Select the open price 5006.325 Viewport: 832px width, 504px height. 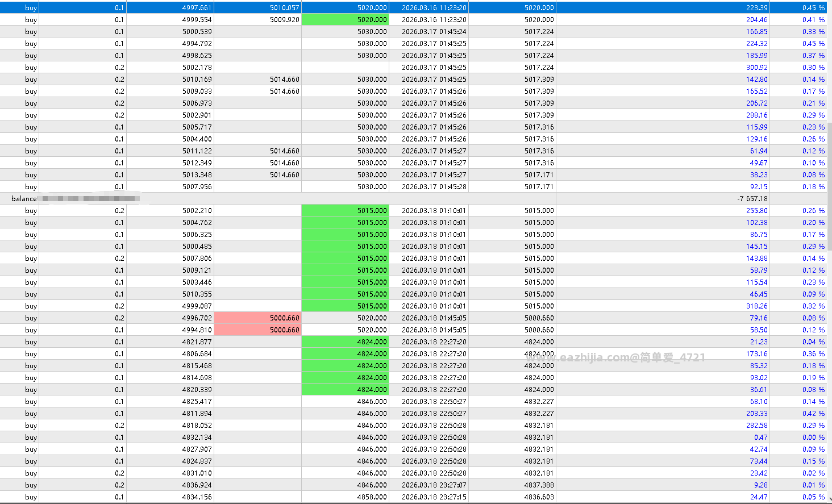(x=197, y=235)
